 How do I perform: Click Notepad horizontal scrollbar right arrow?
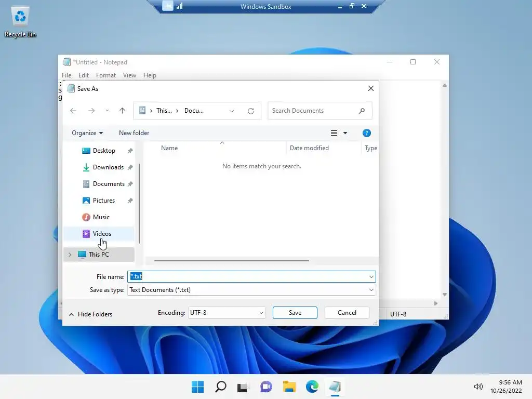point(436,303)
